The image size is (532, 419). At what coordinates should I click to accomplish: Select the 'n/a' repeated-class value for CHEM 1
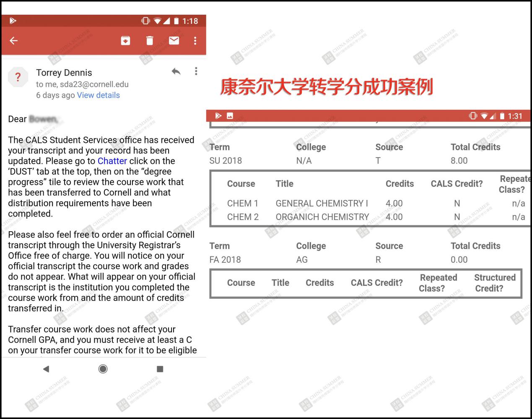tap(519, 203)
